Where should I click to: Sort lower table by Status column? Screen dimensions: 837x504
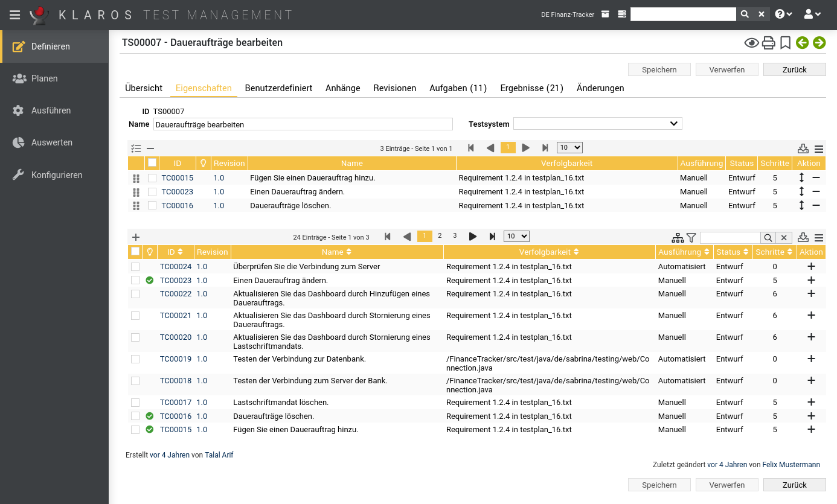[732, 252]
